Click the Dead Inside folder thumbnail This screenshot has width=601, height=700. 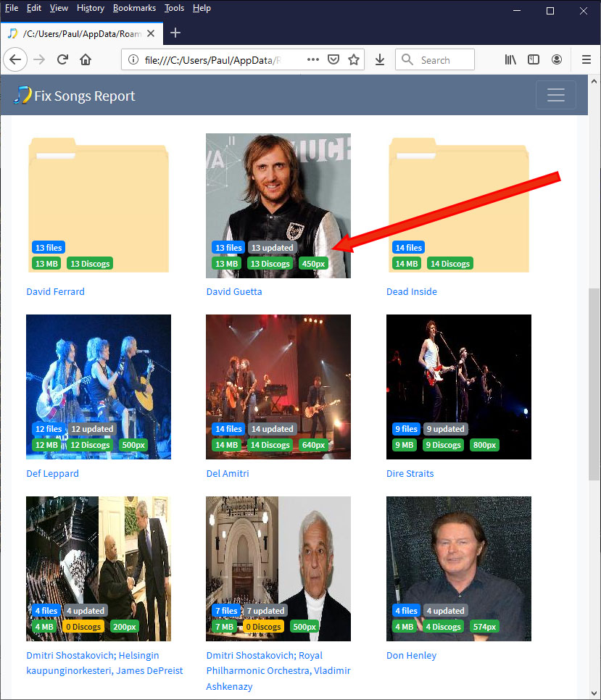point(459,205)
